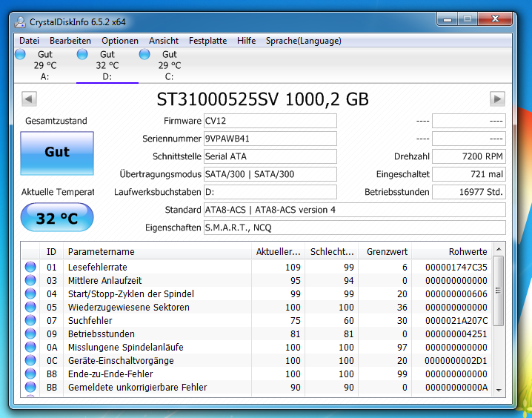This screenshot has width=532, height=418.
Task: Click the Übertragungsmodus field SATA/300
Action: [270, 174]
